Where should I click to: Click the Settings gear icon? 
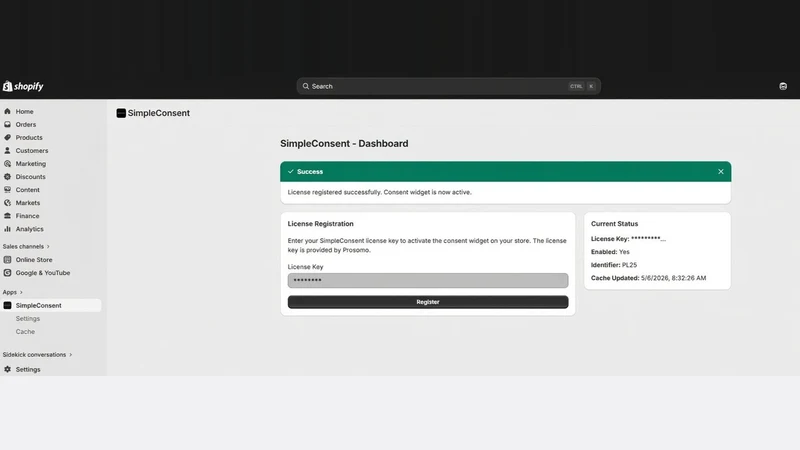pyautogui.click(x=7, y=369)
